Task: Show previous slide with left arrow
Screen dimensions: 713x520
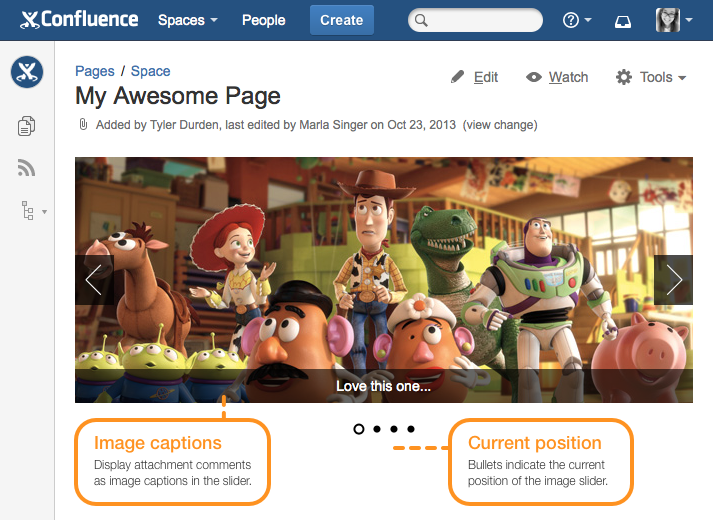Action: point(94,280)
